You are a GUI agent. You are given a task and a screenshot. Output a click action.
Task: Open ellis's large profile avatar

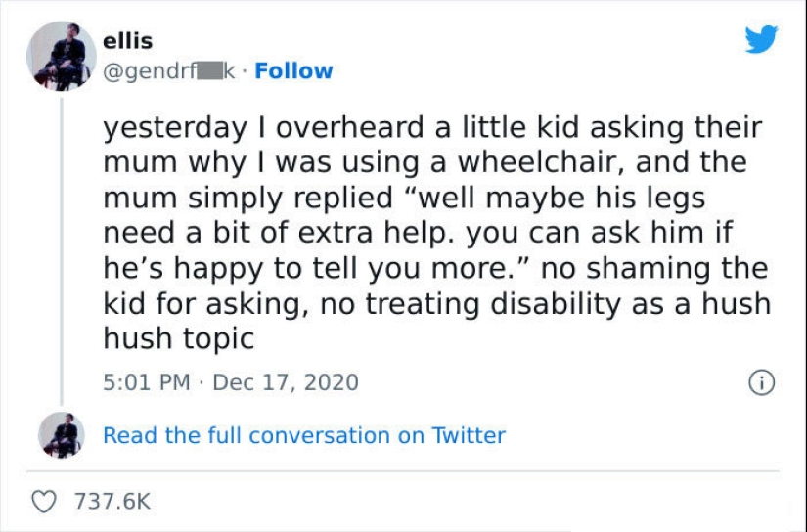click(61, 56)
